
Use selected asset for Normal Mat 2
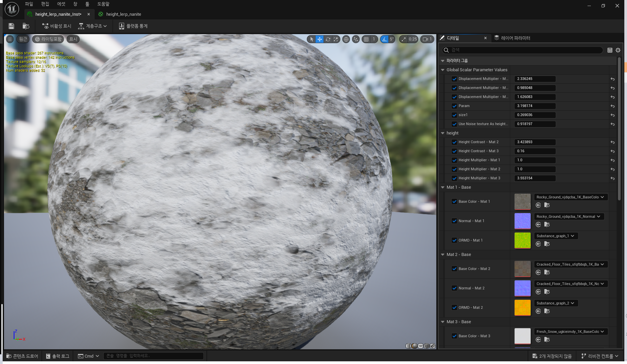point(538,292)
